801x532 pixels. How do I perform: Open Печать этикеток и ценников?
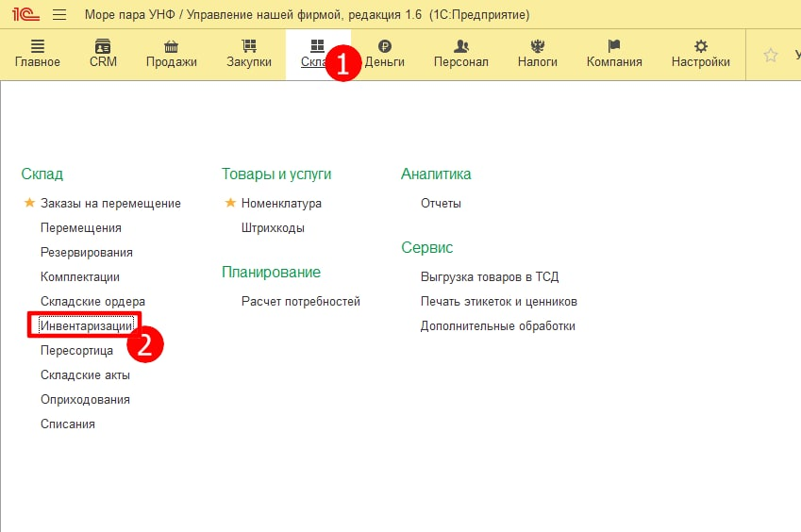coord(499,301)
